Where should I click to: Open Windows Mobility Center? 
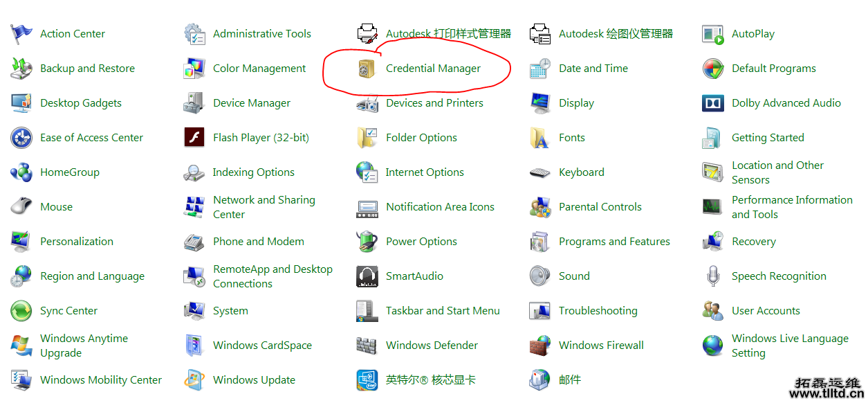click(100, 379)
